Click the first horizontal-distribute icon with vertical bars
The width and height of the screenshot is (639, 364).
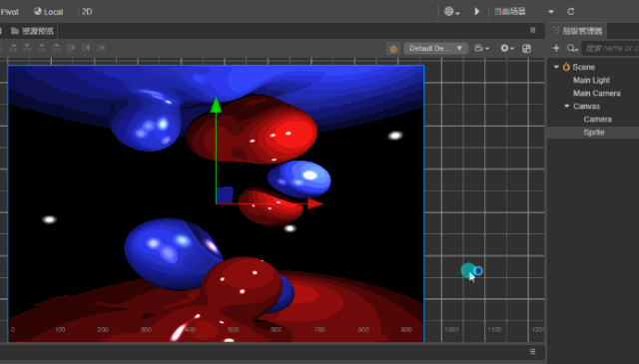click(x=71, y=48)
